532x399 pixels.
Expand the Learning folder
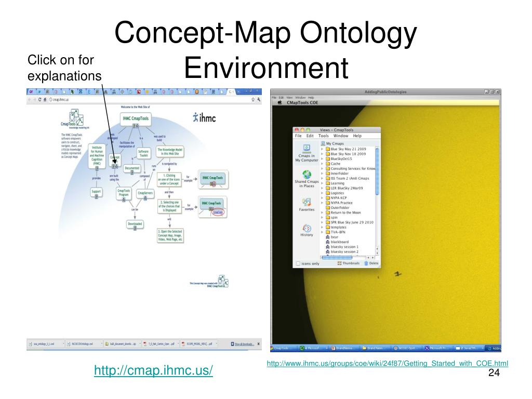point(322,183)
